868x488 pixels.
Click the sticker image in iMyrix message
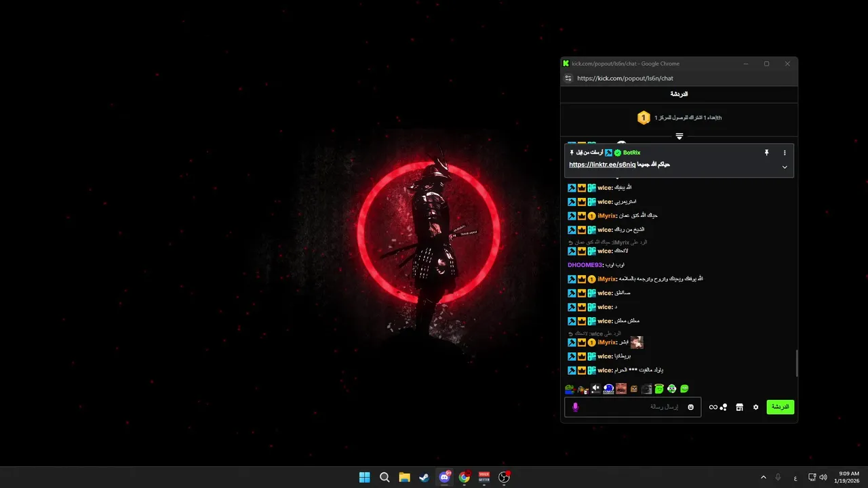pos(637,342)
